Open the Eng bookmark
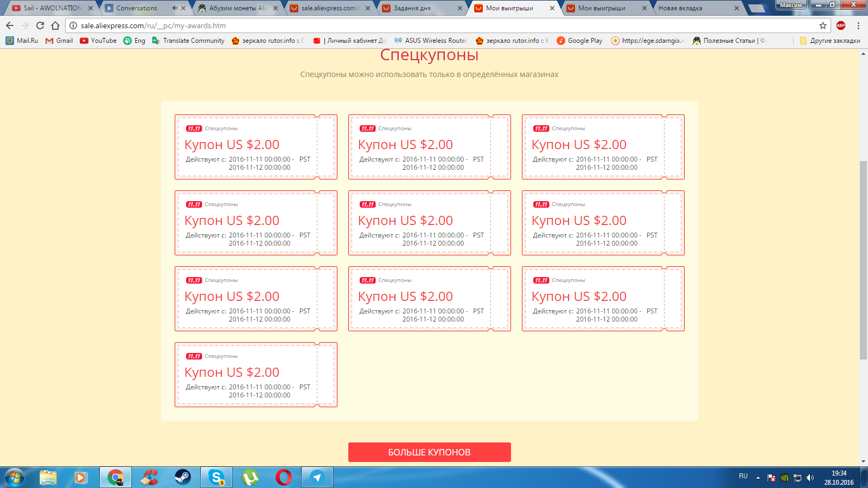 pyautogui.click(x=135, y=41)
